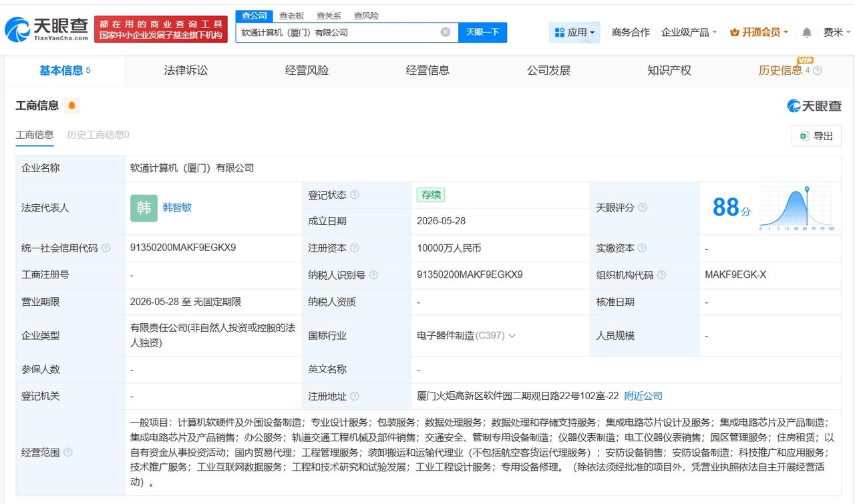The image size is (855, 504).
Task: Click help icon beside 历史信息 tab
Action: pos(817,71)
